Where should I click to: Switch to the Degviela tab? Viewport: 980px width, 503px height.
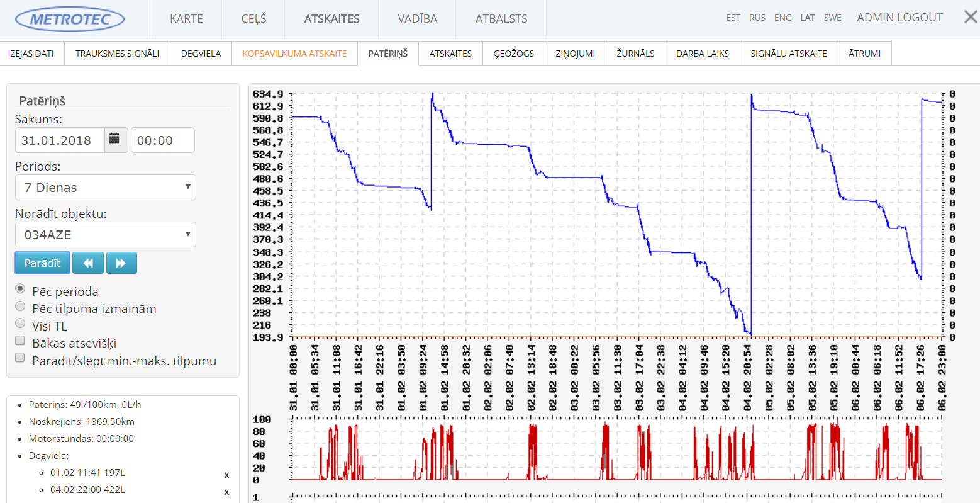click(201, 54)
